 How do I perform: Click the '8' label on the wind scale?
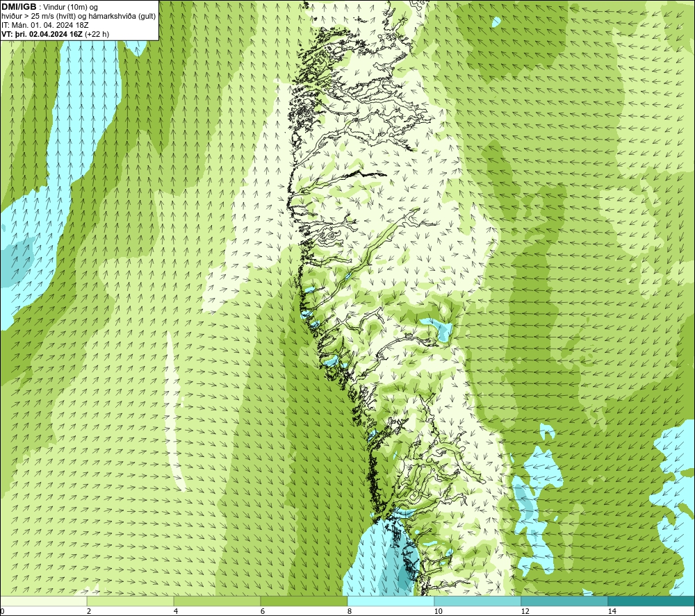coord(350,612)
